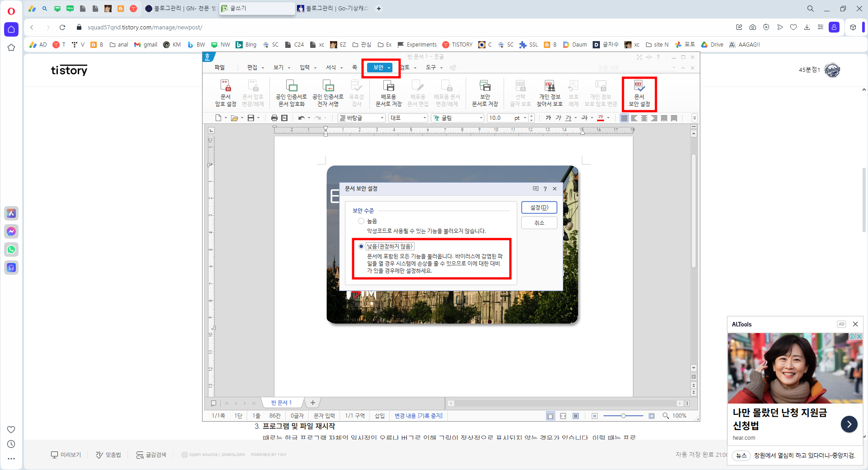This screenshot has height=470, width=868.
Task: Open WhatsApp in the sidebar
Action: point(11,249)
